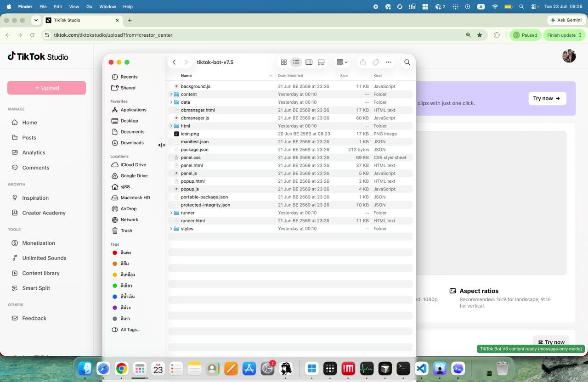Go forward in Finder navigation
This screenshot has height=382, width=588.
click(x=186, y=62)
